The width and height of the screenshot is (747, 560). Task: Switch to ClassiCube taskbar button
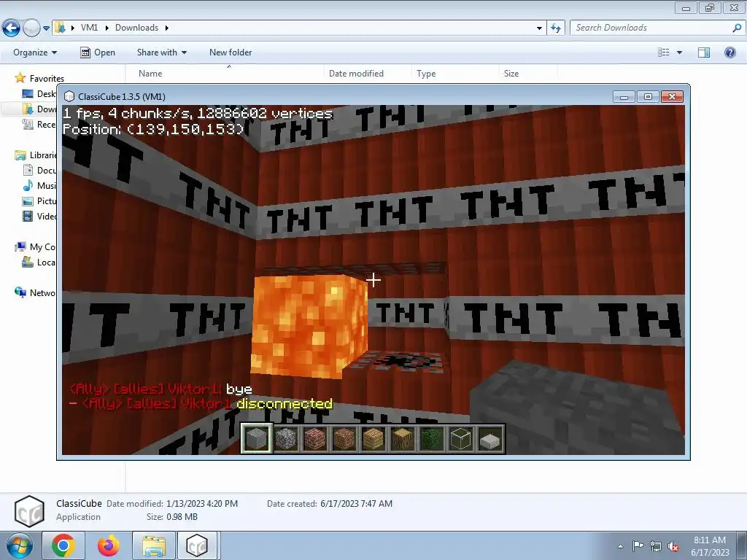pos(197,545)
